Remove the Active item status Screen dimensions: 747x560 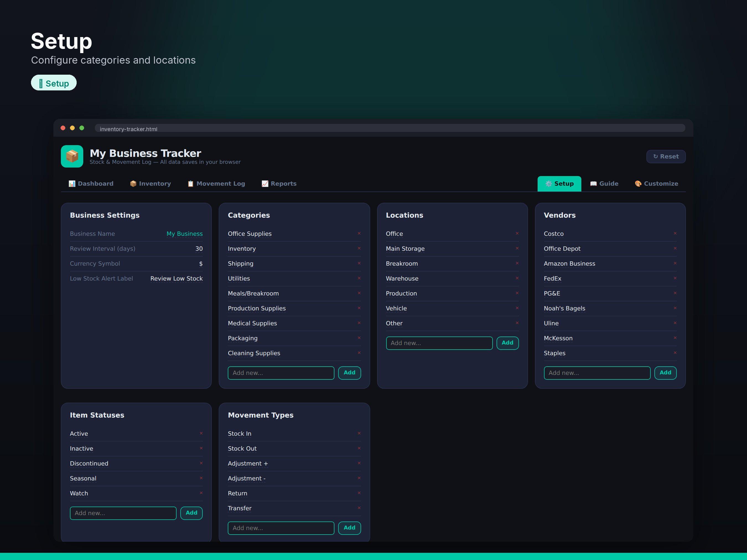[x=201, y=433]
